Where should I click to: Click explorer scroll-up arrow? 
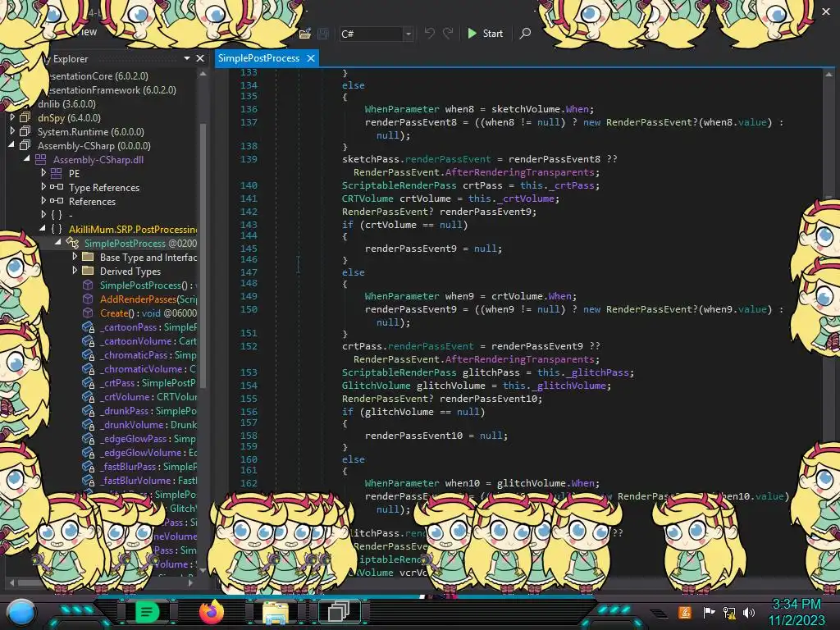[x=203, y=74]
